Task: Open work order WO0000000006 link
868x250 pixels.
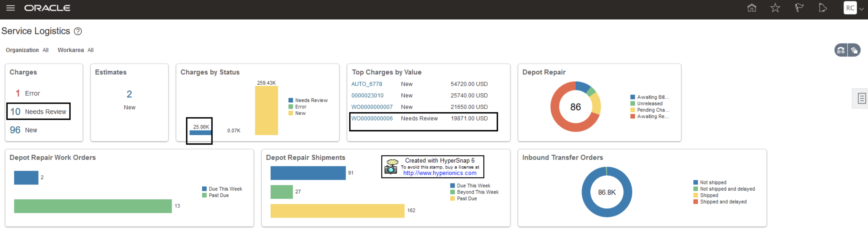Action: click(x=372, y=118)
